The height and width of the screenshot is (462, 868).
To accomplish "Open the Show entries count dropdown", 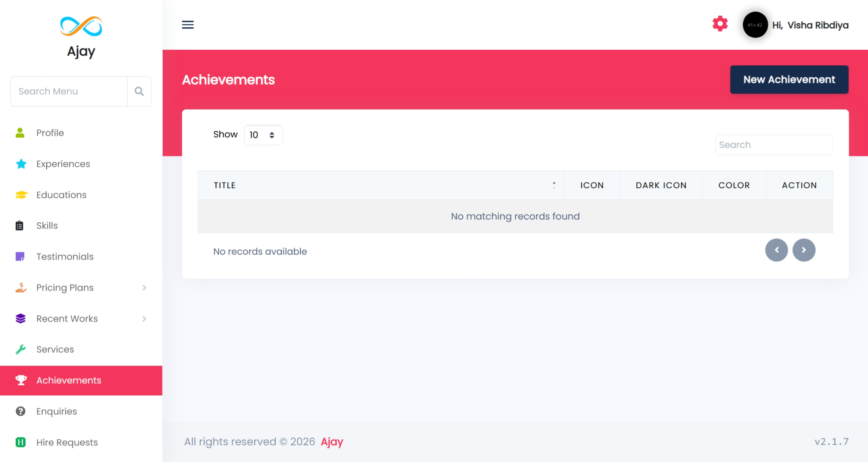I will tap(263, 135).
